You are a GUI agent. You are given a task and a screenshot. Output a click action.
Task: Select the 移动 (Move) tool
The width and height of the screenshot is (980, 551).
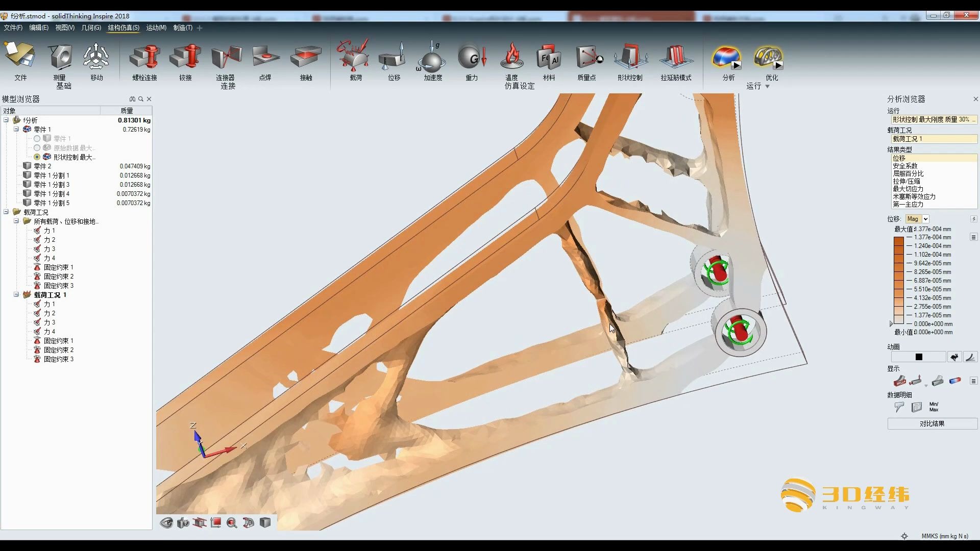[96, 56]
